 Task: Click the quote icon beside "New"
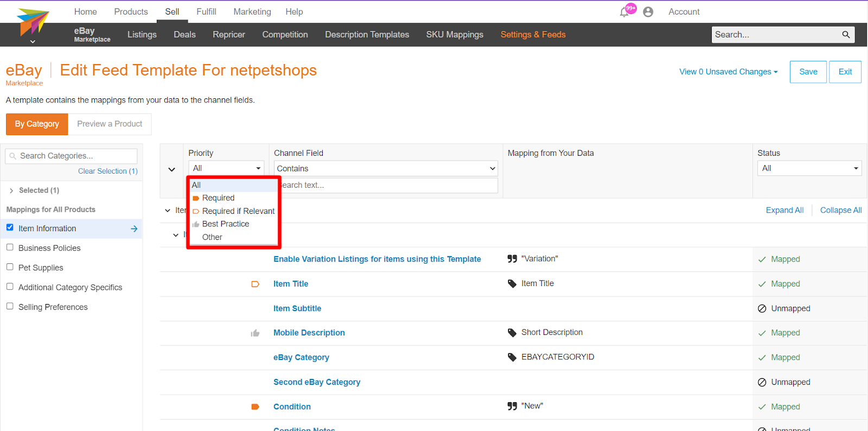tap(512, 406)
